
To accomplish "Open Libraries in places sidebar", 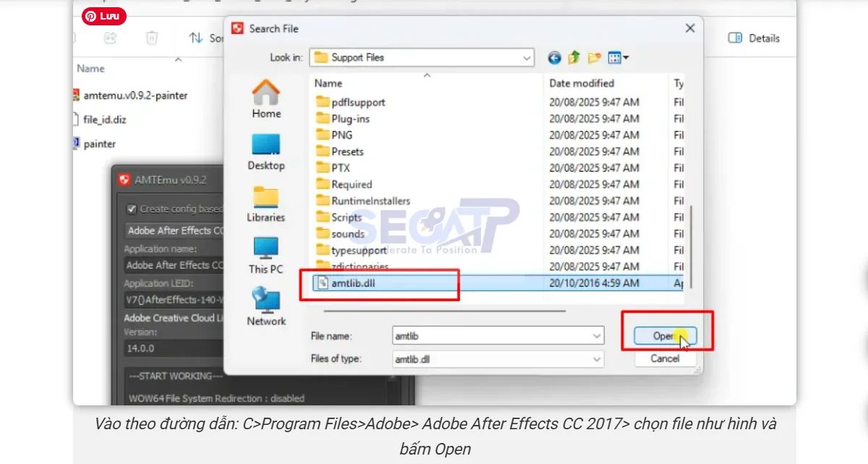I will (266, 203).
